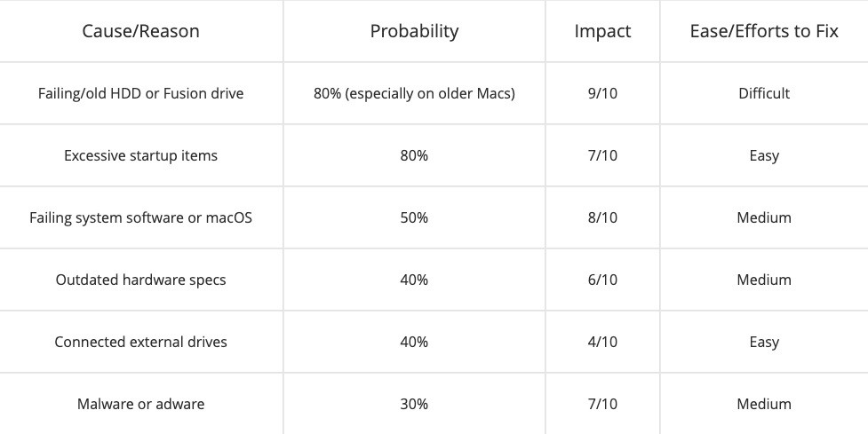Select Failing system software or macOS cell
Screen dimensions: 868x434
(140, 217)
